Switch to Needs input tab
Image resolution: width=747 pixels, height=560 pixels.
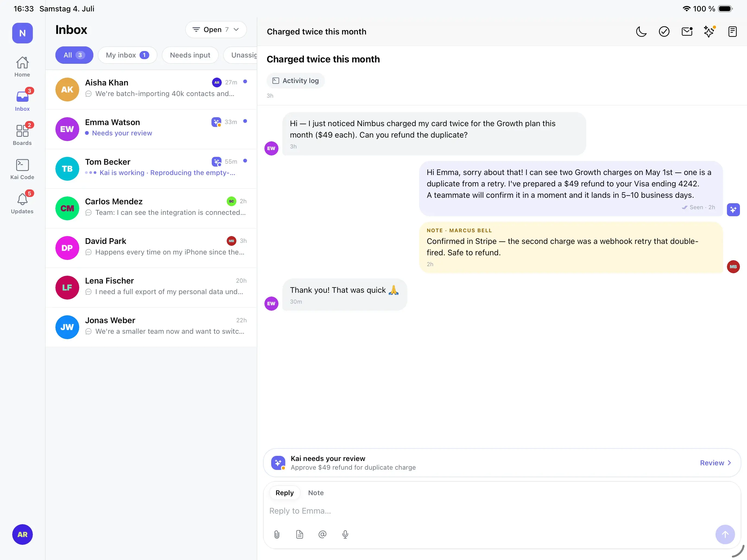coord(190,55)
